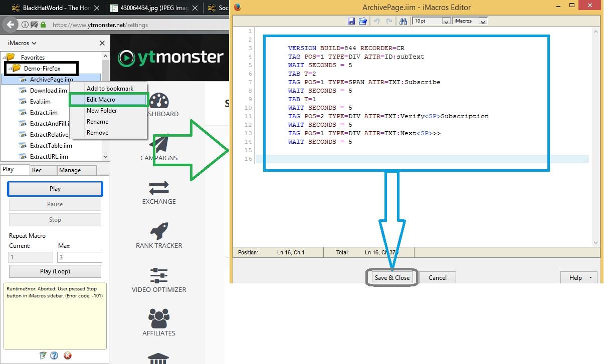
Task: Close the iMacros sidebar
Action: (x=102, y=43)
